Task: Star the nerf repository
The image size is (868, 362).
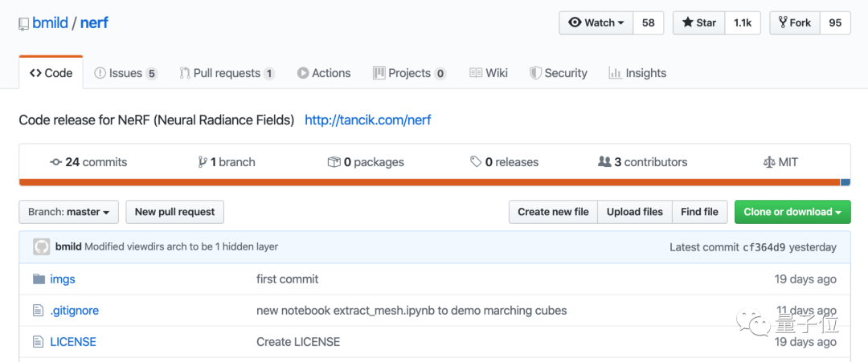Action: (x=698, y=22)
